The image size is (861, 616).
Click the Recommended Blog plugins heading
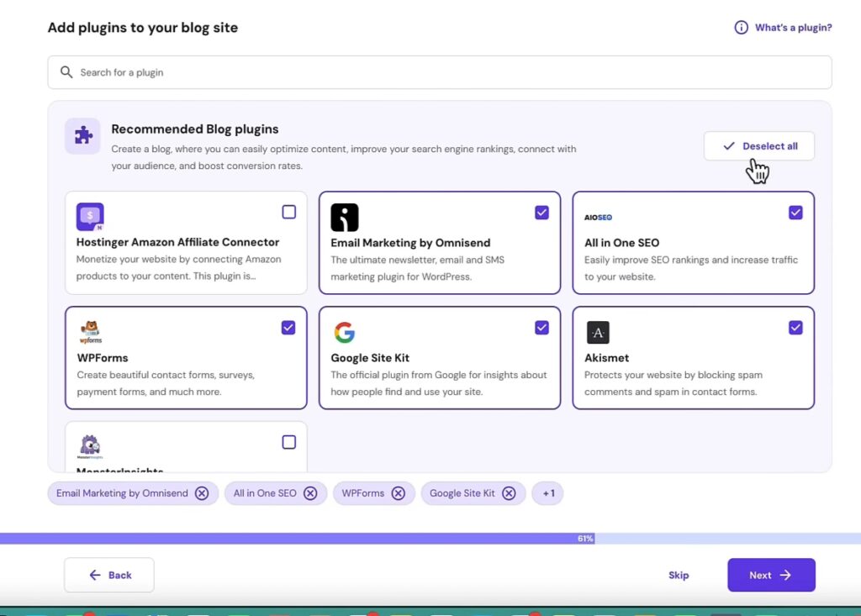[x=195, y=129]
